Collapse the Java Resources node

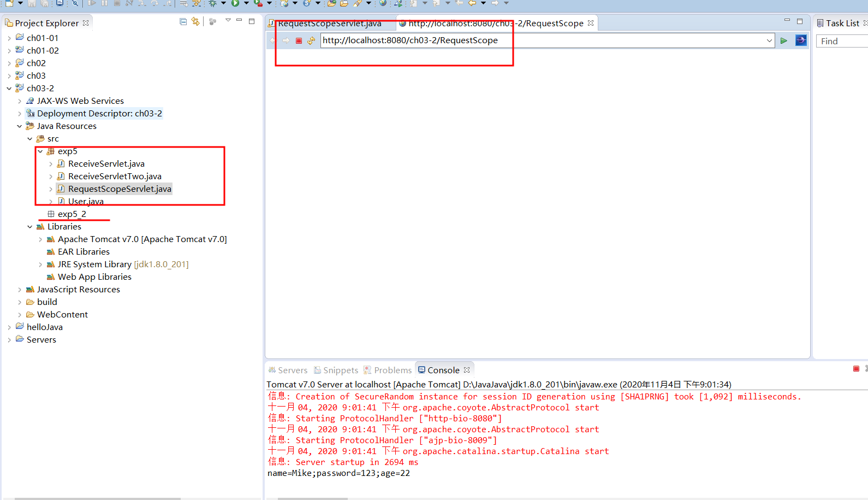(20, 126)
